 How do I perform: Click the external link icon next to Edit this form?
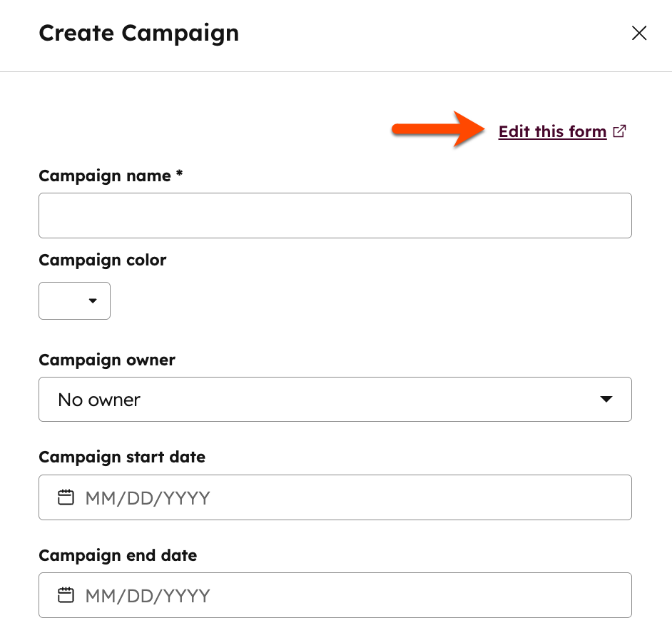(x=619, y=131)
